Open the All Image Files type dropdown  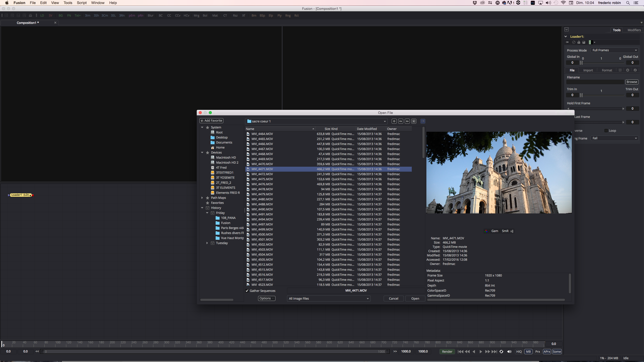tap(329, 298)
